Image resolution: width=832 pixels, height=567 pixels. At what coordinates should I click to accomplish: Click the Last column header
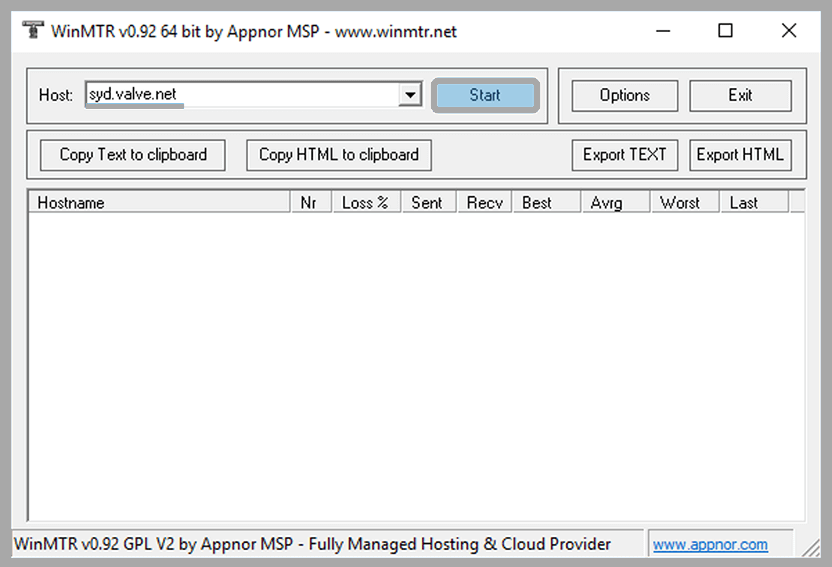point(753,203)
